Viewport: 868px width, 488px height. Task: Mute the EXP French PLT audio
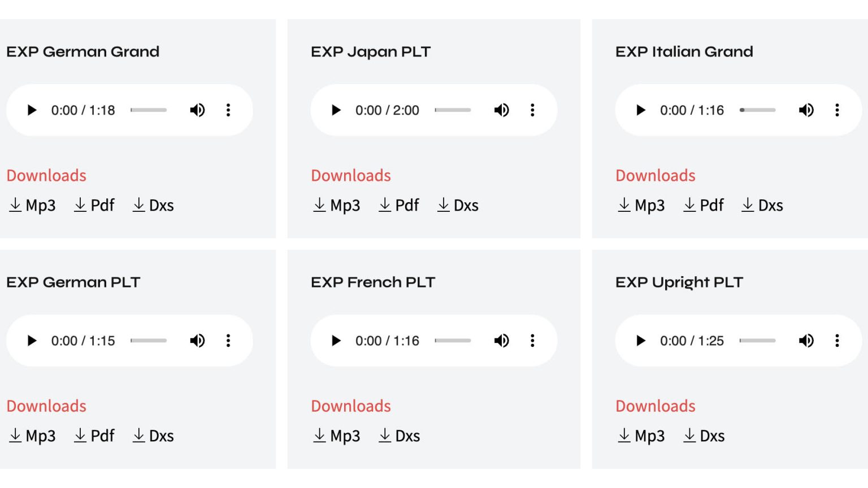pos(501,341)
